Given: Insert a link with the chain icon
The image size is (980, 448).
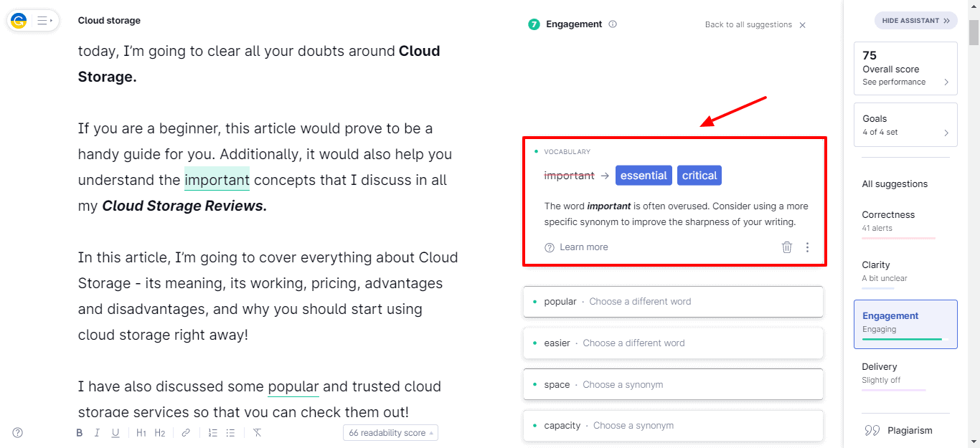Looking at the screenshot, I should [186, 433].
